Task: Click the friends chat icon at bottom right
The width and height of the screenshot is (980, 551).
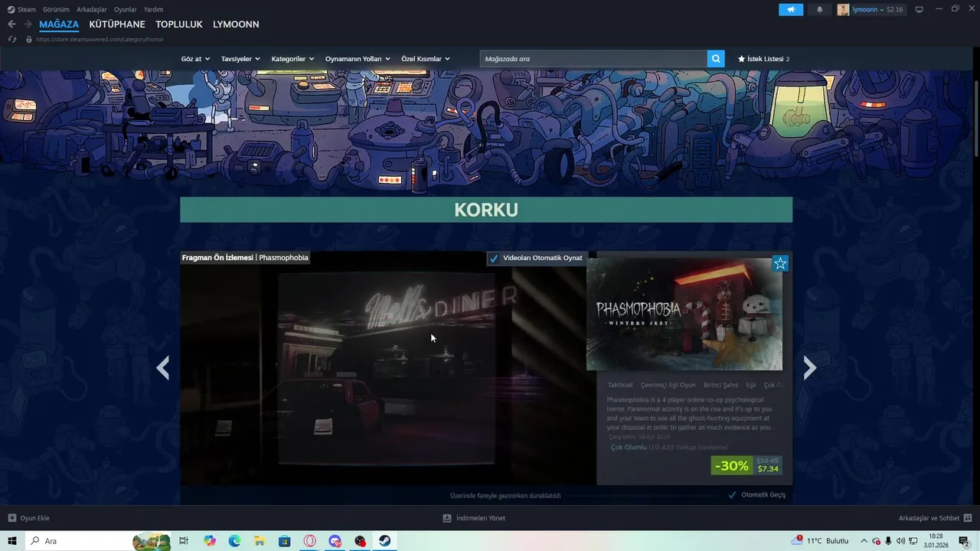Action: [968, 518]
